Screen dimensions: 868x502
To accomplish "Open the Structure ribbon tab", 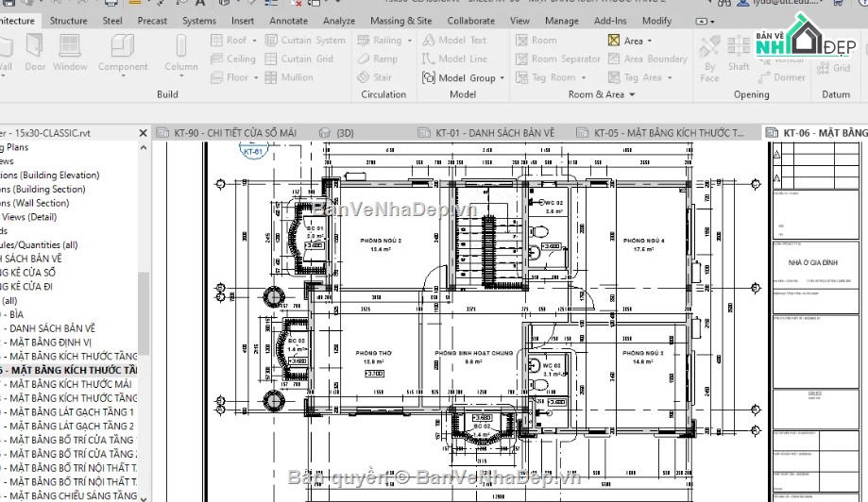I will pos(69,21).
